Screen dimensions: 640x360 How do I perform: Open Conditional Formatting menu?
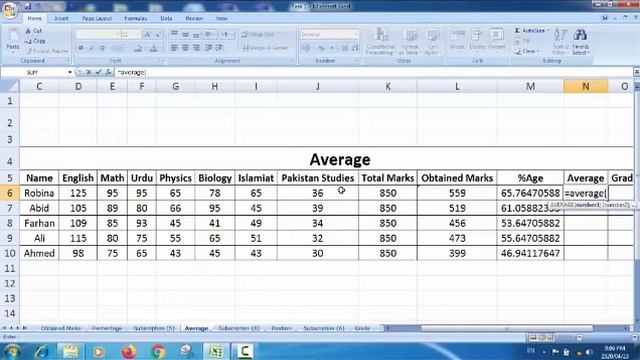[x=381, y=41]
